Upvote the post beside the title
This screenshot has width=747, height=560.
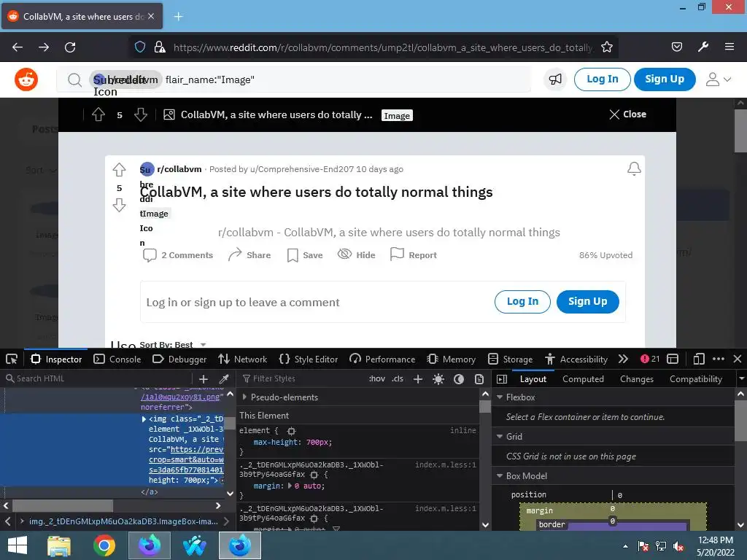click(119, 169)
